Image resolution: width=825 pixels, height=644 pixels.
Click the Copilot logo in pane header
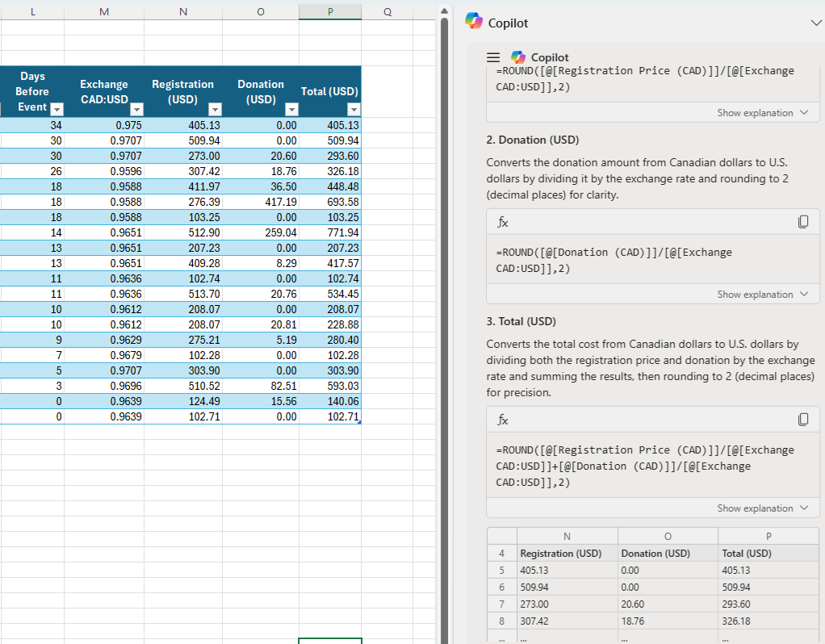tap(475, 22)
